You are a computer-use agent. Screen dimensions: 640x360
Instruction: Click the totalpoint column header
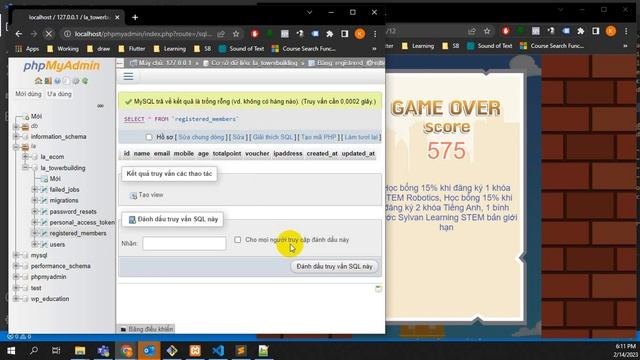pos(227,153)
